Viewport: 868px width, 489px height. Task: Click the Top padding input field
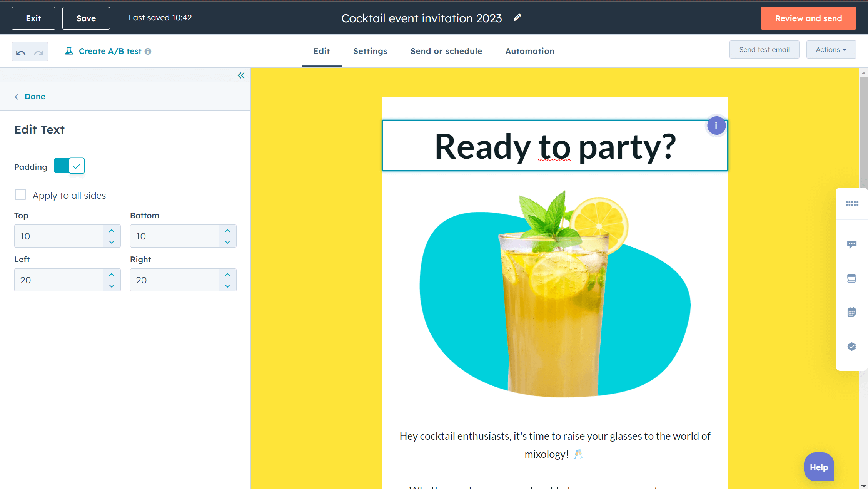pos(59,236)
